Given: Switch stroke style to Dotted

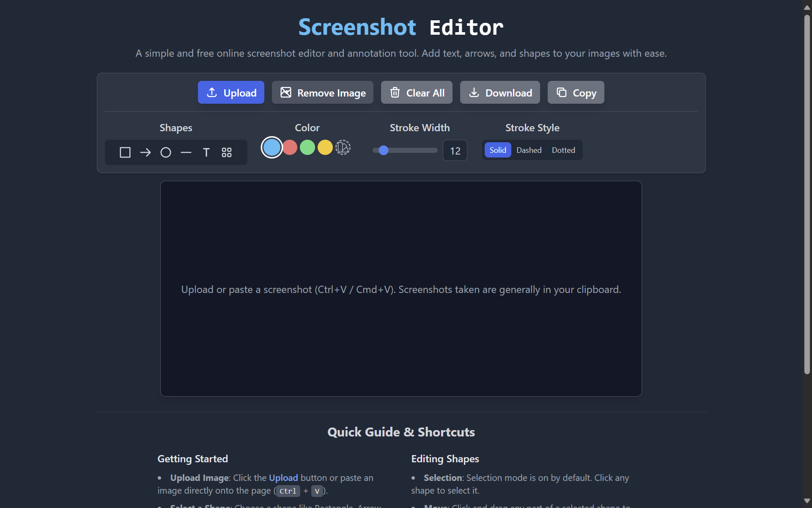Looking at the screenshot, I should tap(563, 150).
